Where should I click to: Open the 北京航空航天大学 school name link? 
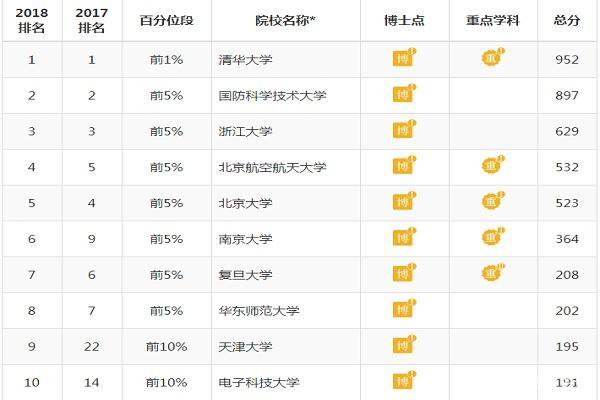(272, 167)
